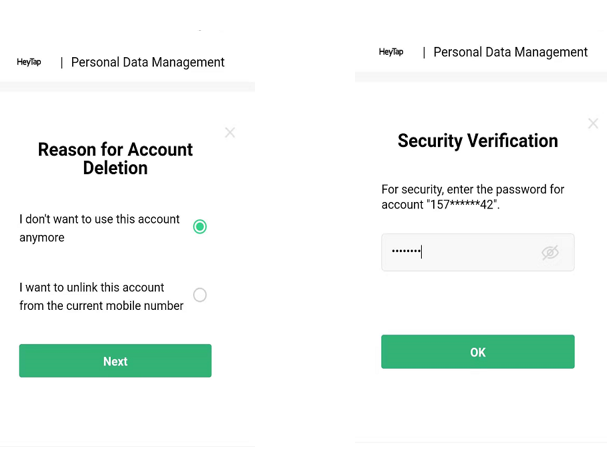This screenshot has height=458, width=607.
Task: Select the "don't want to use this account" radio button
Action: point(200,227)
